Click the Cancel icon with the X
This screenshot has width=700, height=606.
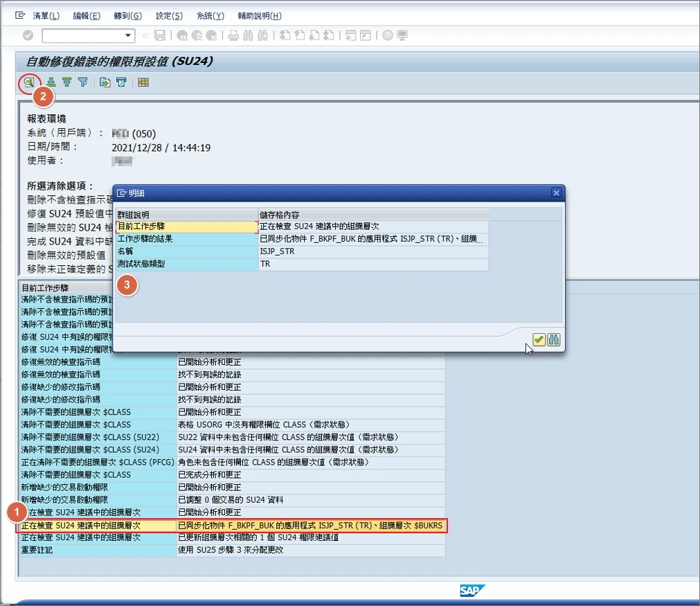pos(212,35)
